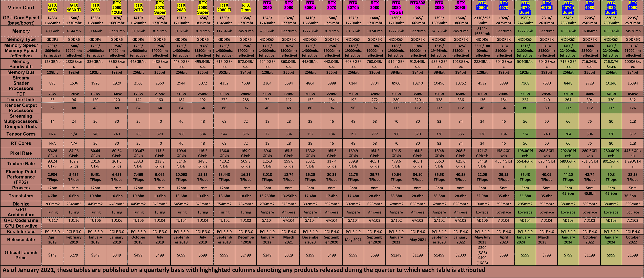Screen dimensions: 644x278
Task: Select the RTX 4080 Super column header
Action: click(611, 8)
